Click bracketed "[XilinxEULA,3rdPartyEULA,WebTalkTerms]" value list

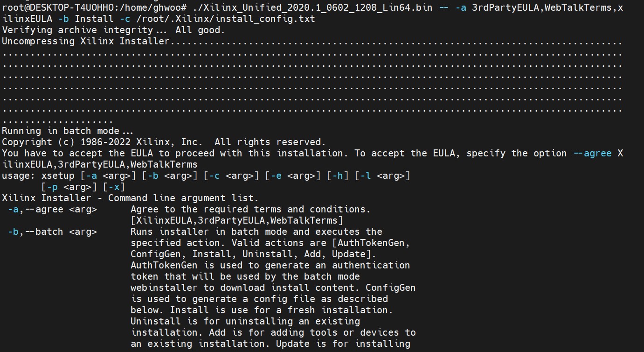[x=237, y=221]
